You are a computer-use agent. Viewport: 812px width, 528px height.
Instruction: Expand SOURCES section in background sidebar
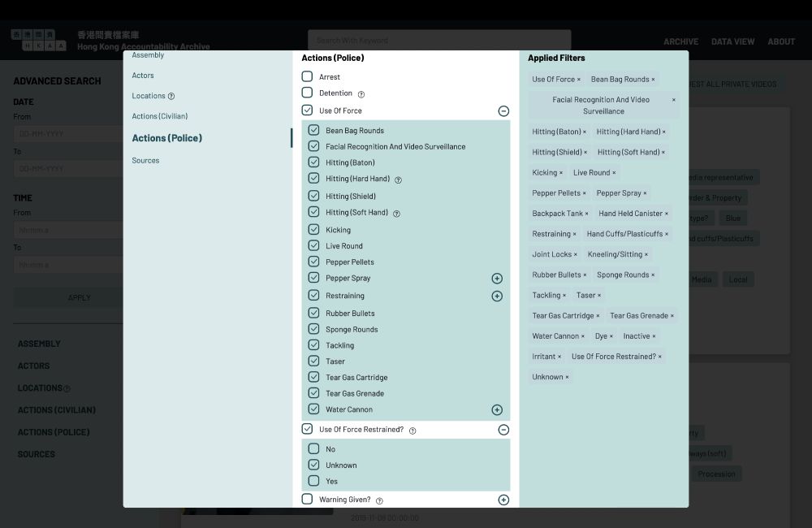[37, 454]
